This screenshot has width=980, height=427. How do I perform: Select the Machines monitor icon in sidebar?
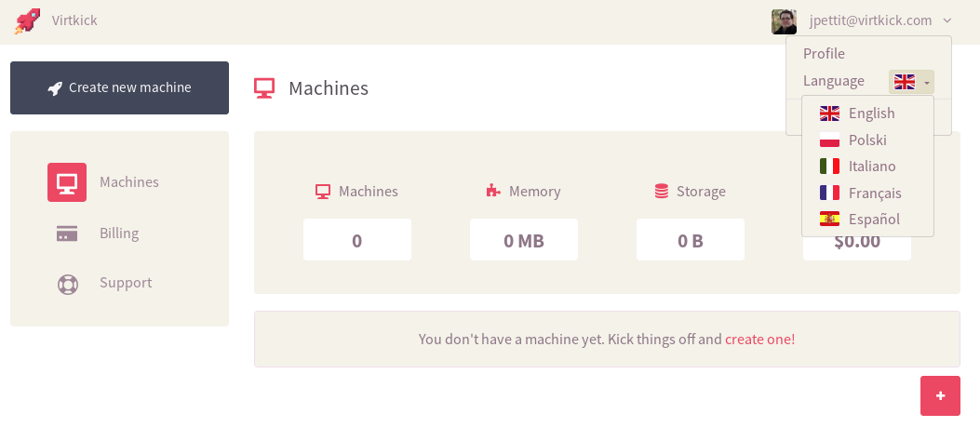click(x=67, y=182)
